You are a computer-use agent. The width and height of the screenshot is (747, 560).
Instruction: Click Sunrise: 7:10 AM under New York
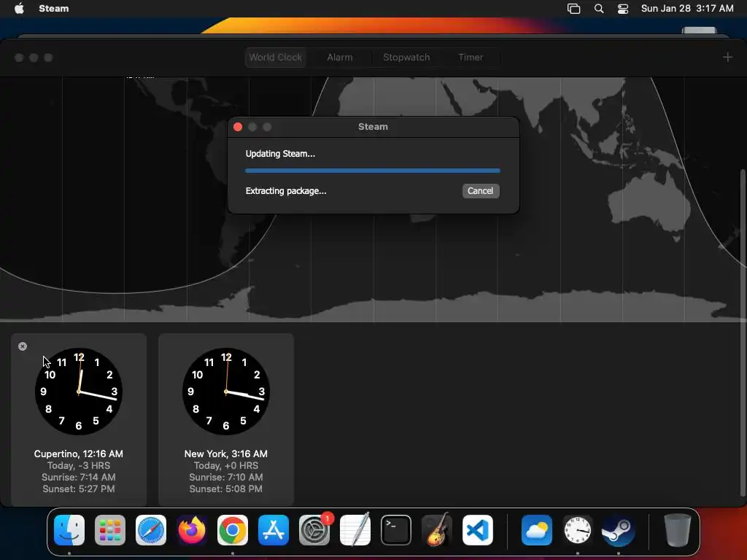point(226,477)
